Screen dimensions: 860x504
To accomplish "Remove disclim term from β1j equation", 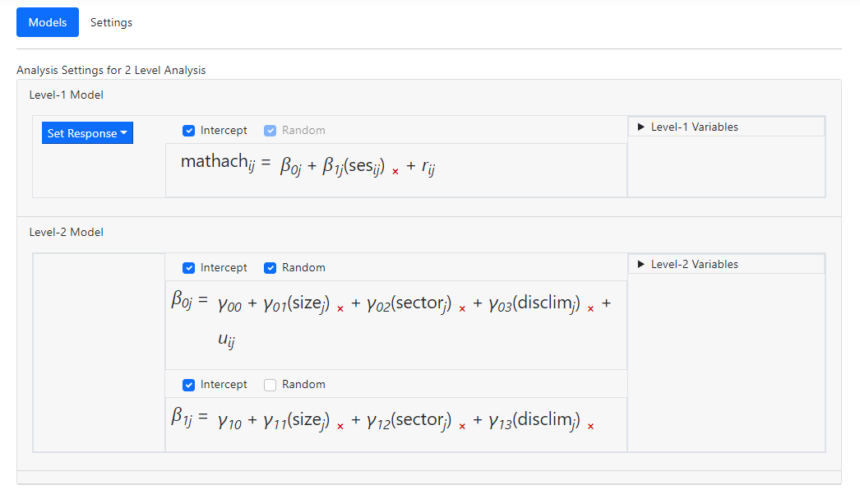I will (591, 425).
